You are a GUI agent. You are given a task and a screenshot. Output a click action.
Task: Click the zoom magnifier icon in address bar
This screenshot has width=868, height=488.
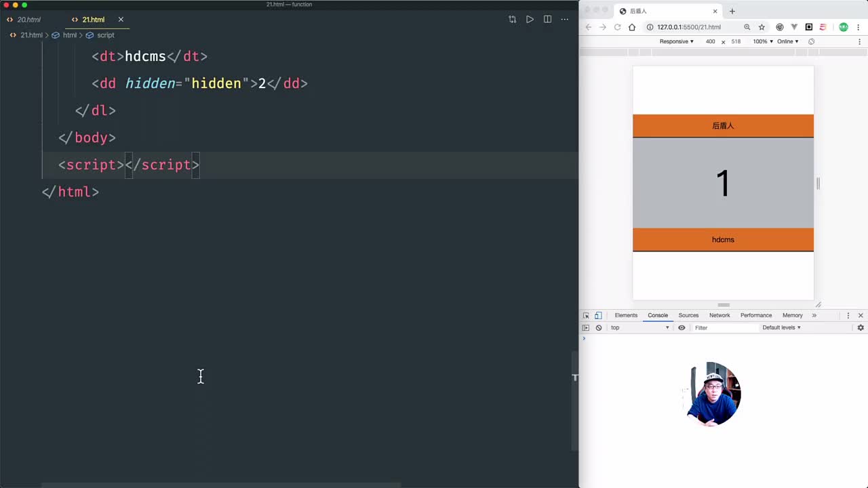[747, 27]
